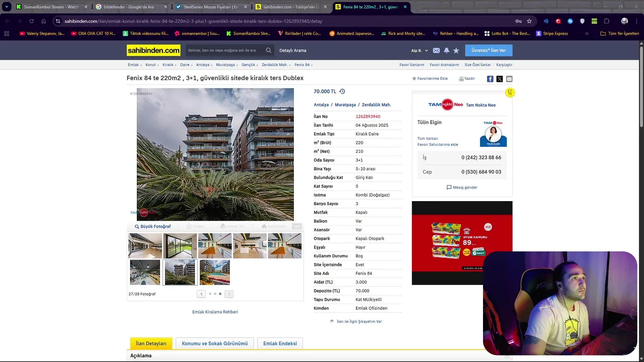Open Tiktok videosunu bookmark
The height and width of the screenshot is (362, 644).
coord(146,34)
